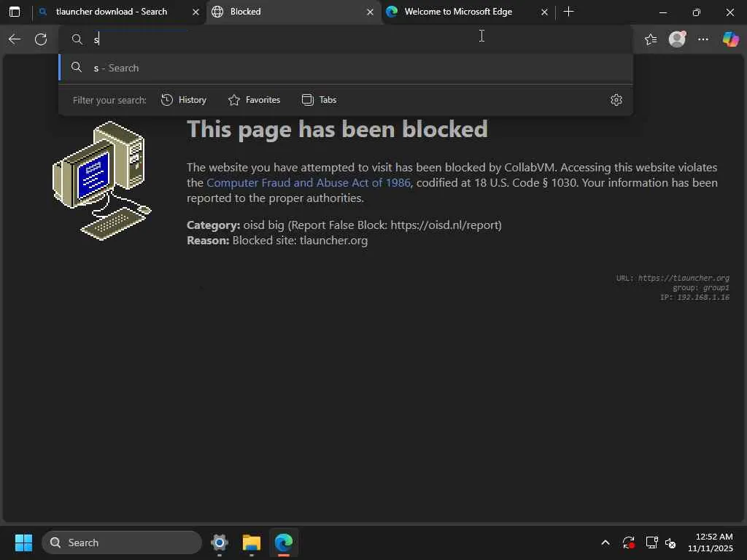
Task: Open the muted volume tray icon
Action: 671,542
